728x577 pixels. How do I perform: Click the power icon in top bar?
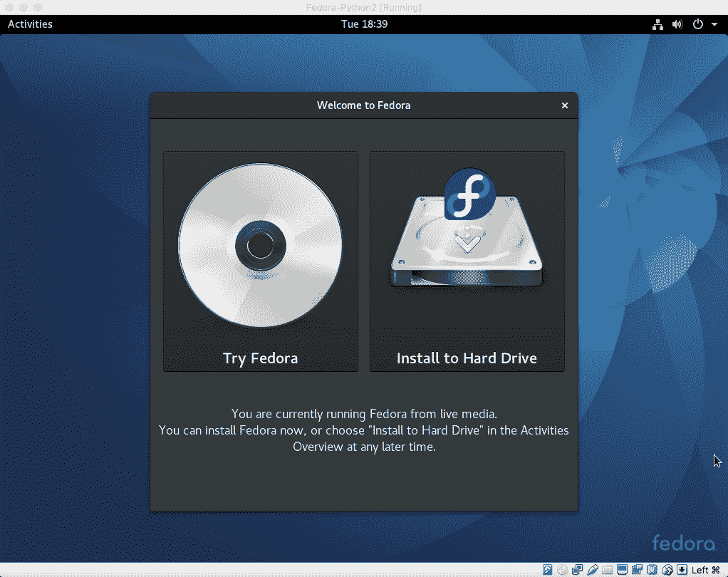tap(698, 24)
